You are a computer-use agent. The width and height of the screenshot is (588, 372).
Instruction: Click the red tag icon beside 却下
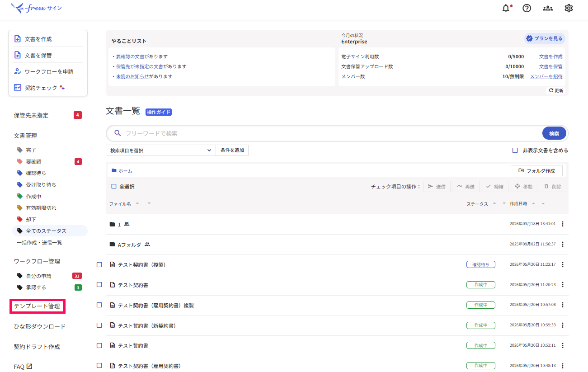(x=19, y=219)
